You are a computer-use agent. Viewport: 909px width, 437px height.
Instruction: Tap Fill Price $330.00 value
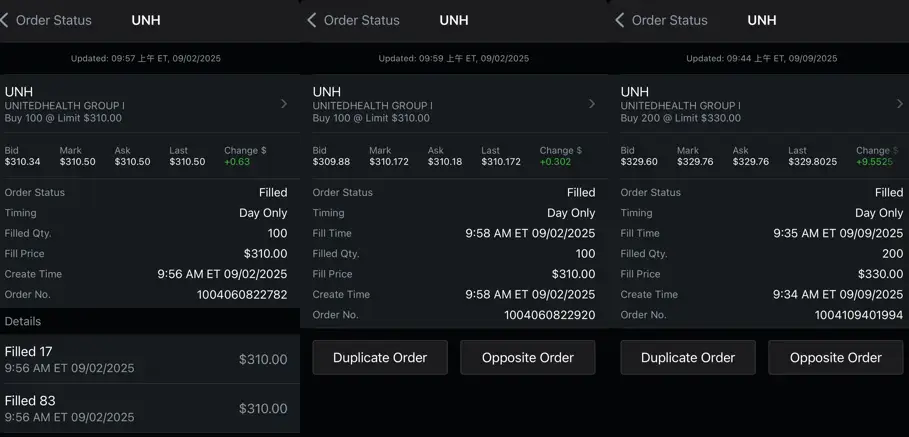pyautogui.click(x=880, y=274)
